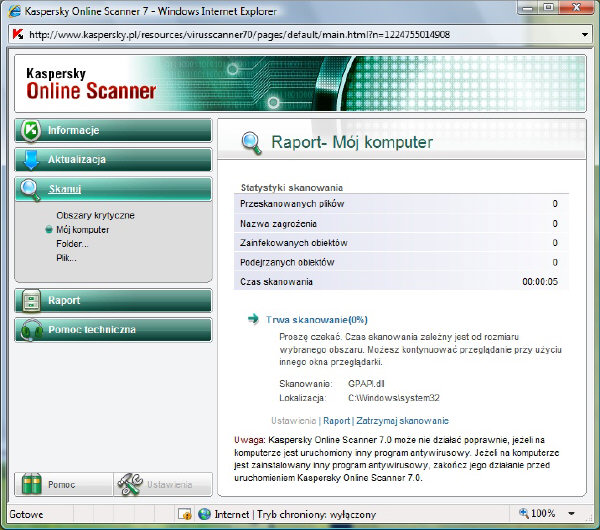Expand the address bar dropdown arrow
This screenshot has width=600, height=530.
585,34
